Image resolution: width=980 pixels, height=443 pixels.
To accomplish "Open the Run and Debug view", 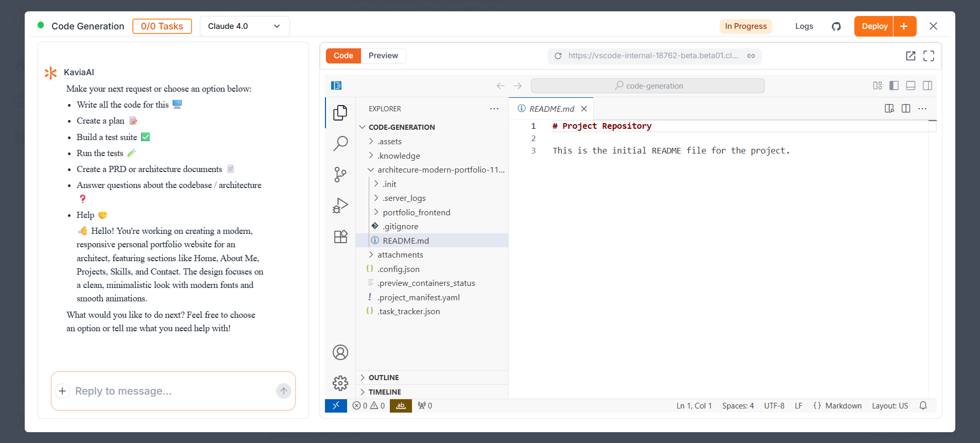I will point(340,206).
